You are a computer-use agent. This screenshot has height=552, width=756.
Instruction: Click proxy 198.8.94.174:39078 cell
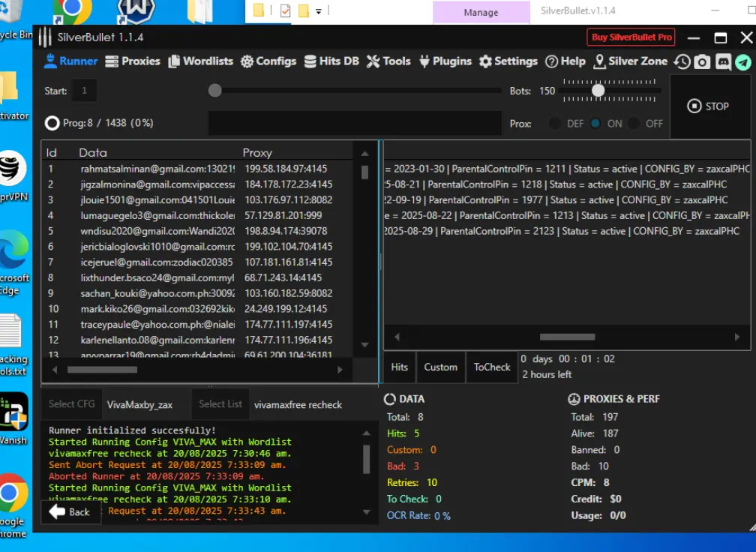pos(286,231)
